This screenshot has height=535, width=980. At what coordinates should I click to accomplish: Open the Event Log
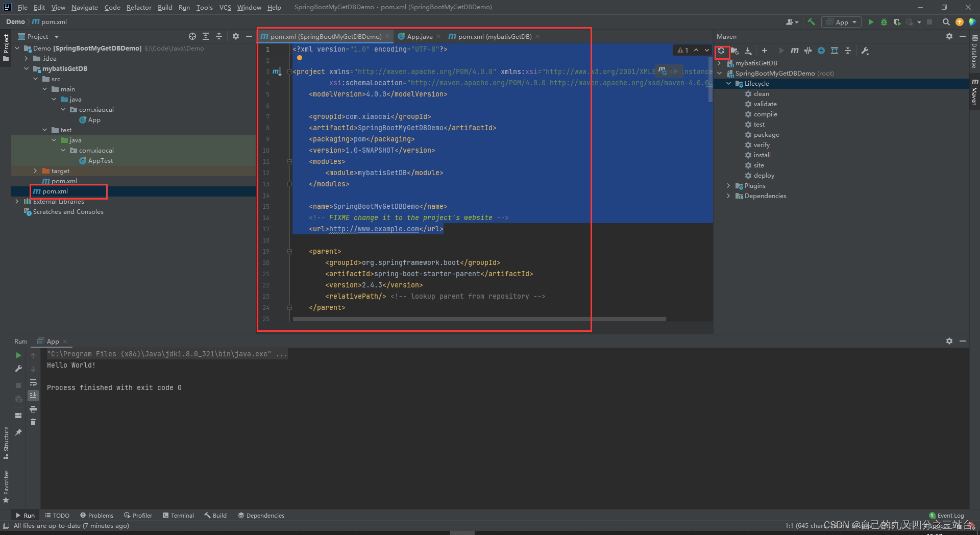pos(946,516)
